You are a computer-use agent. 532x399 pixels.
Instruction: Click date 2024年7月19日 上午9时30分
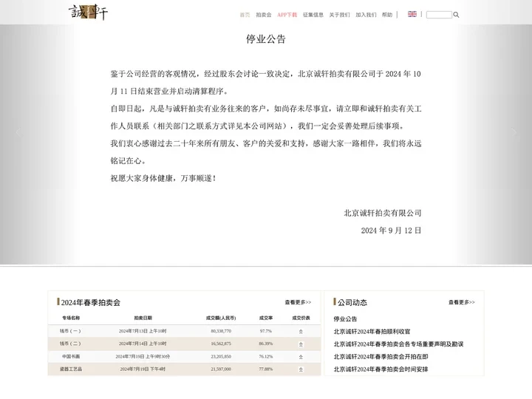[143, 356]
